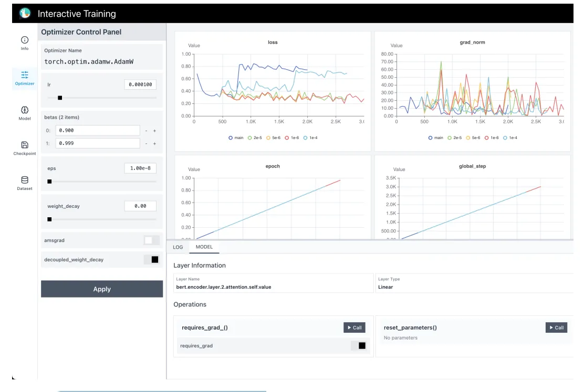Call the reset_parameters() operation
The image size is (584, 392).
click(x=556, y=327)
